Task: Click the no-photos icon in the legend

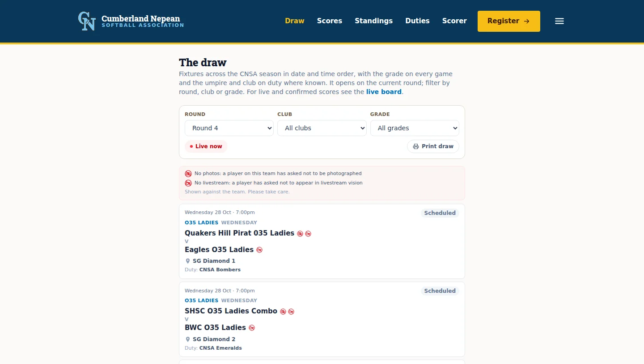Action: 188,173
